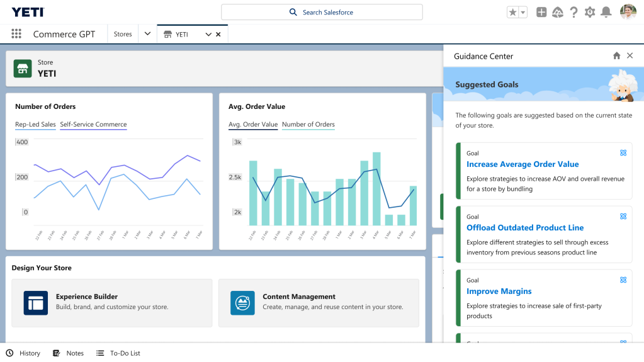This screenshot has width=644, height=362.
Task: Switch to Self-Service Commerce chart tab
Action: (x=93, y=125)
